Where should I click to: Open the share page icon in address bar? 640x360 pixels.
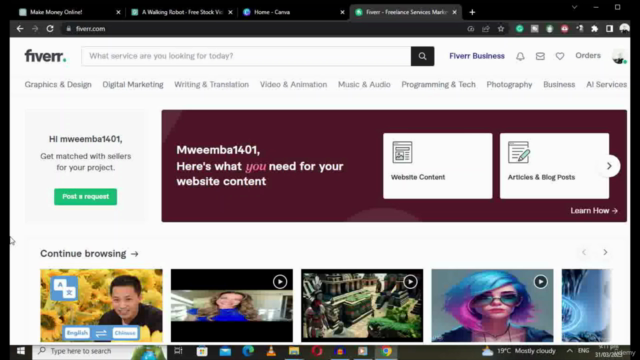click(x=486, y=29)
